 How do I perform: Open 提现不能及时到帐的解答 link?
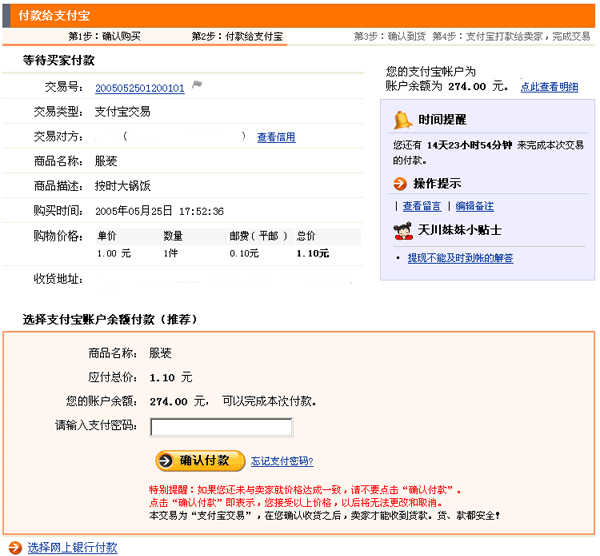pos(460,258)
